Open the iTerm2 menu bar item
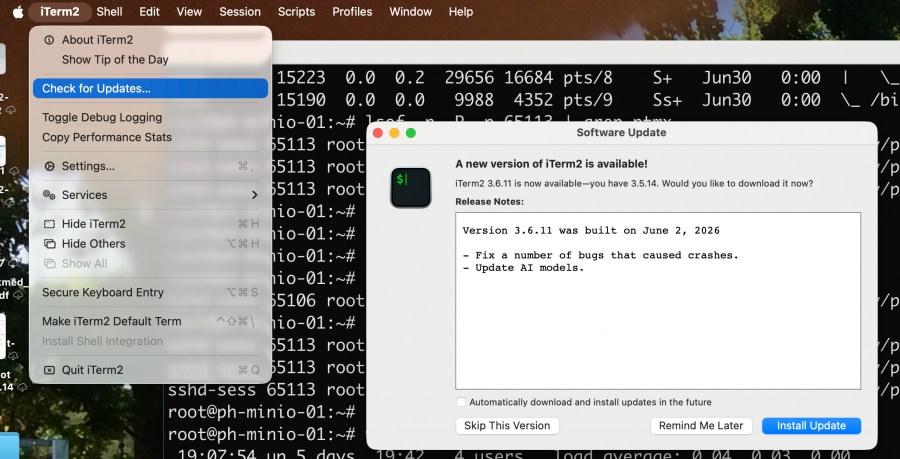 pyautogui.click(x=60, y=11)
